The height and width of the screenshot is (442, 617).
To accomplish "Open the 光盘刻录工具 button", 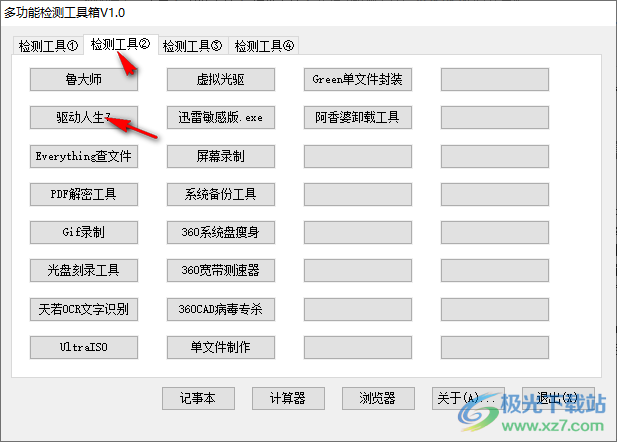I will (84, 270).
